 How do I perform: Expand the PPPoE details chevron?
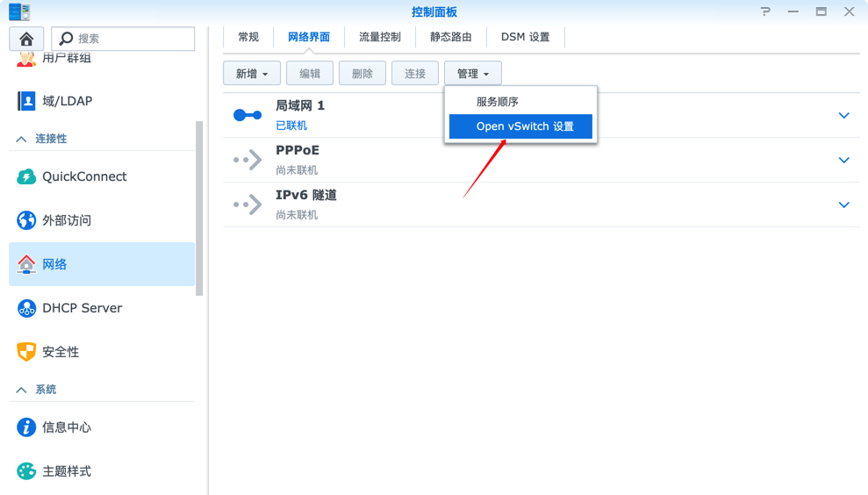tap(843, 160)
